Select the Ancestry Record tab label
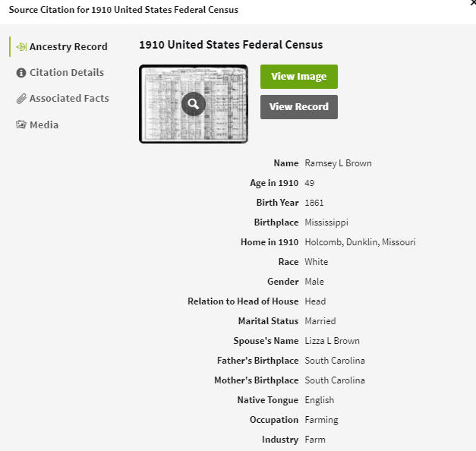Viewport: 476px width, 451px height. coord(68,47)
